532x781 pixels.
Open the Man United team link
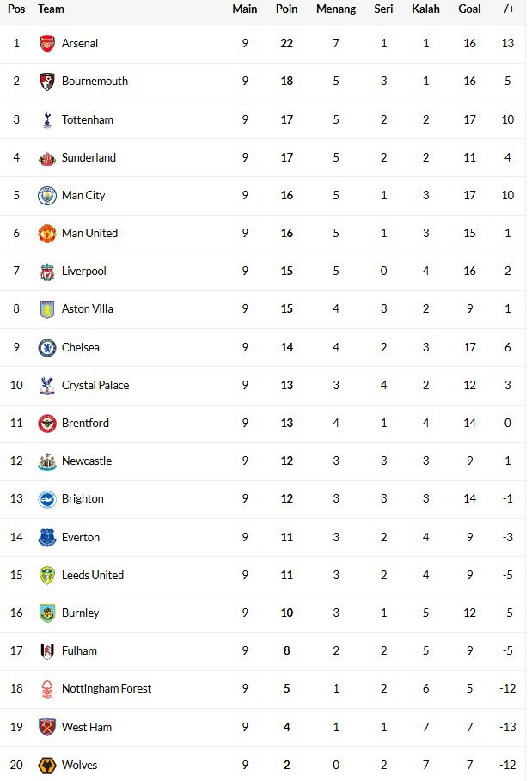[x=89, y=234]
